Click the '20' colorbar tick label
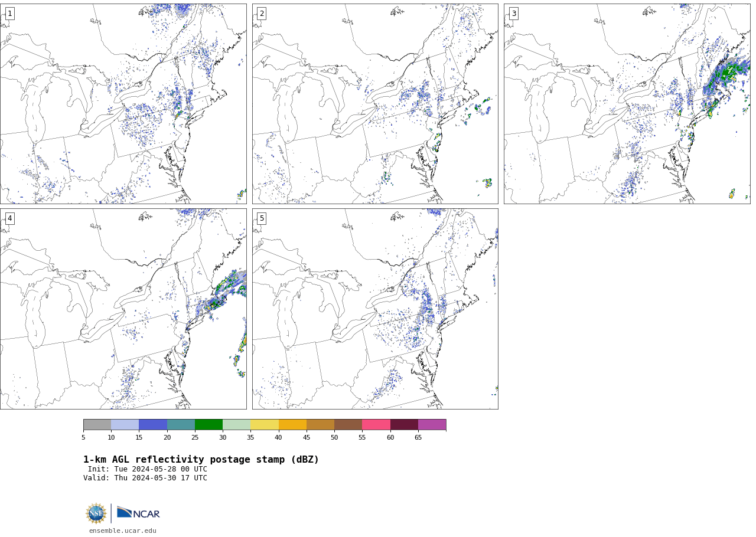 coord(167,437)
